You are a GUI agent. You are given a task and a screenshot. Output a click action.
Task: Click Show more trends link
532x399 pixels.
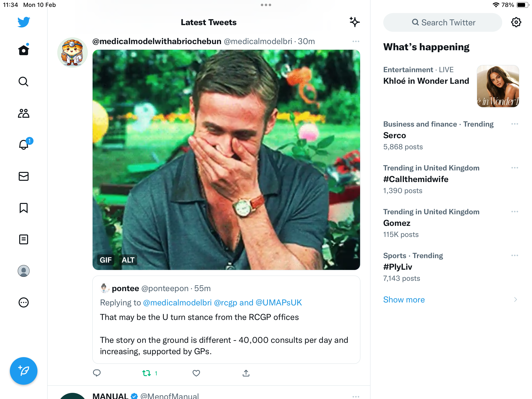[404, 299]
